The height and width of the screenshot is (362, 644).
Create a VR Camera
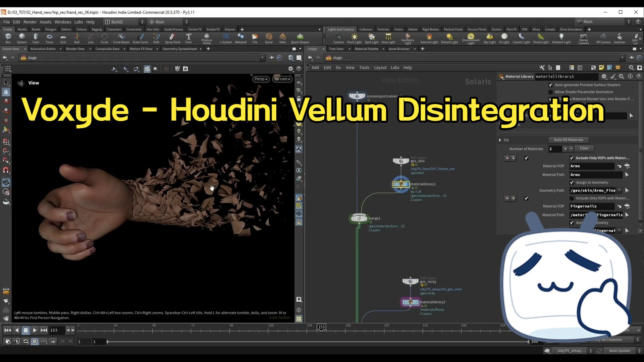tap(603, 38)
